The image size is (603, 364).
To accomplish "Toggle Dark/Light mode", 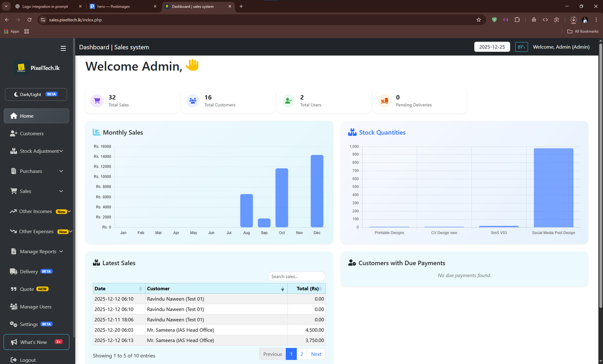I will [36, 94].
